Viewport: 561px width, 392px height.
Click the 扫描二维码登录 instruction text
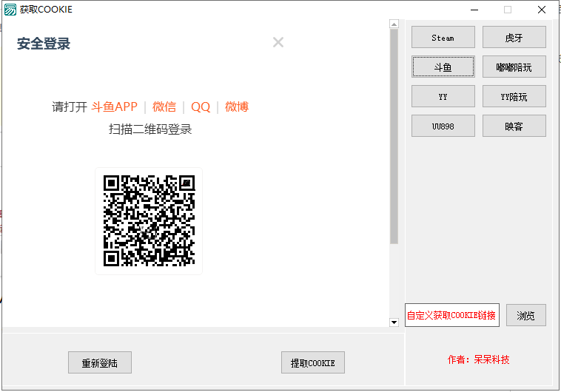coord(150,129)
